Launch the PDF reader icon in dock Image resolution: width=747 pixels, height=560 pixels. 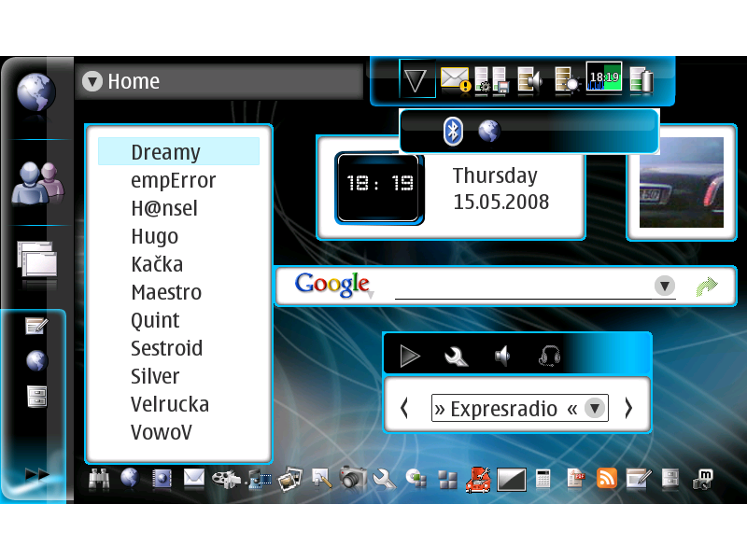click(x=575, y=479)
